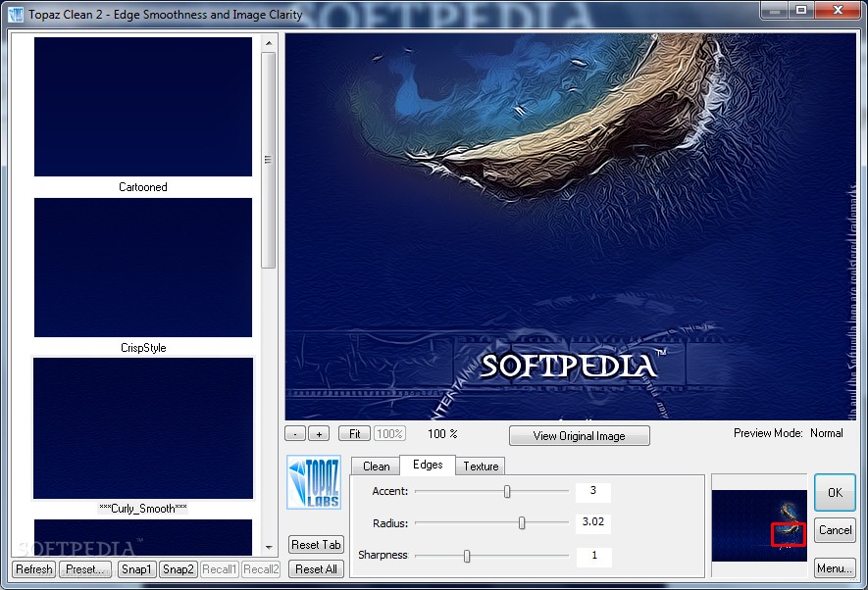The height and width of the screenshot is (590, 868).
Task: Open the Menu... button
Action: (835, 567)
